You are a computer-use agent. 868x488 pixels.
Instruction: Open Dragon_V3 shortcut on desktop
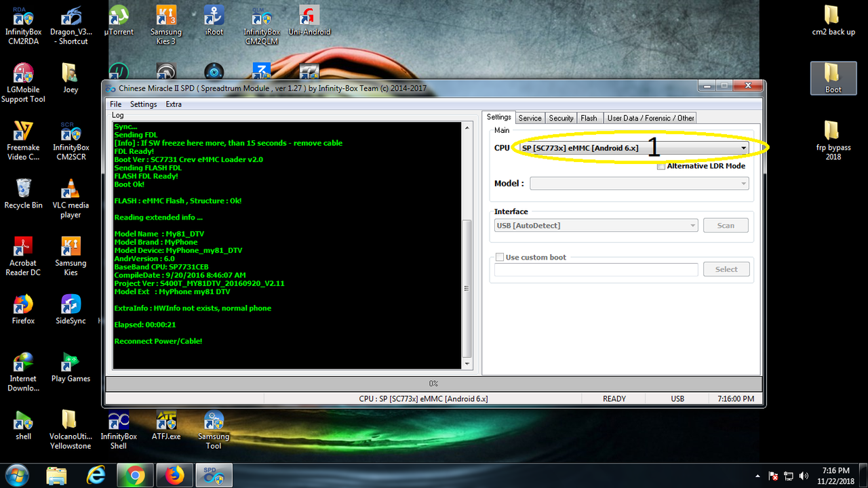point(73,26)
